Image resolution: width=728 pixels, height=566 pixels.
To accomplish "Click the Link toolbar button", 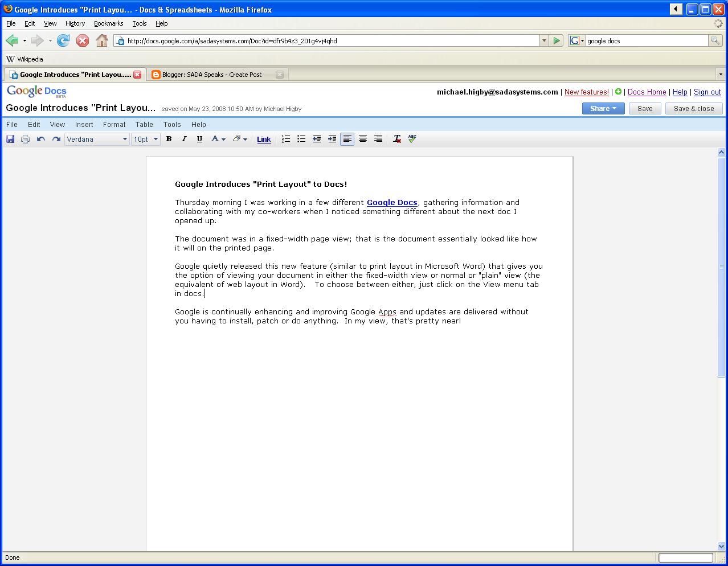I will (264, 140).
